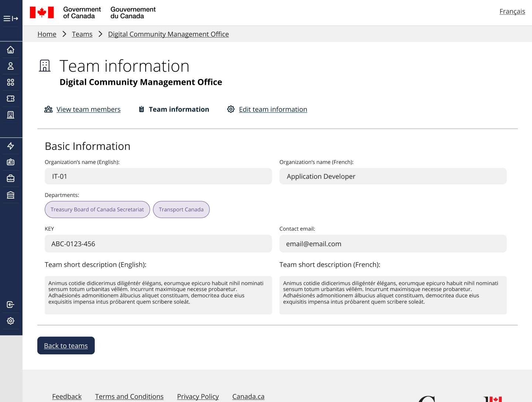
Task: Open the columned institution sidebar icon
Action: coord(11,195)
